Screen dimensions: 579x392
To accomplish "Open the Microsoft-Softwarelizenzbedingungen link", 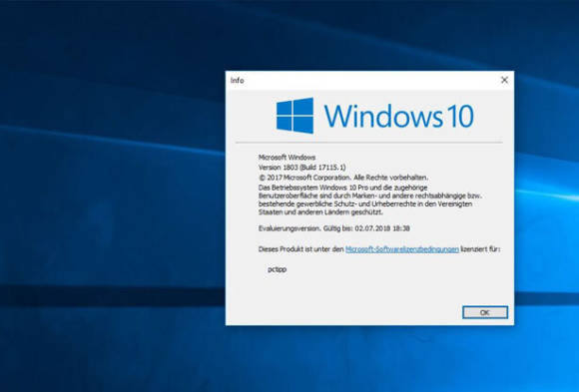I will tap(402, 249).
